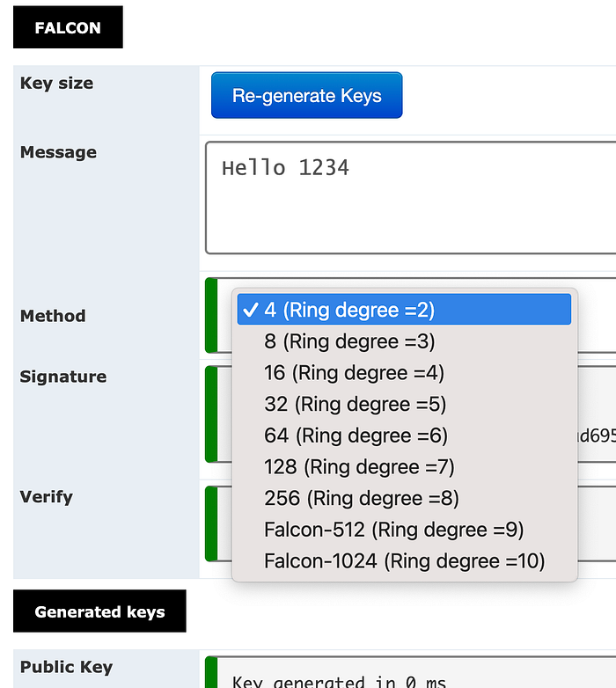Click the Public Key output box

(x=414, y=674)
